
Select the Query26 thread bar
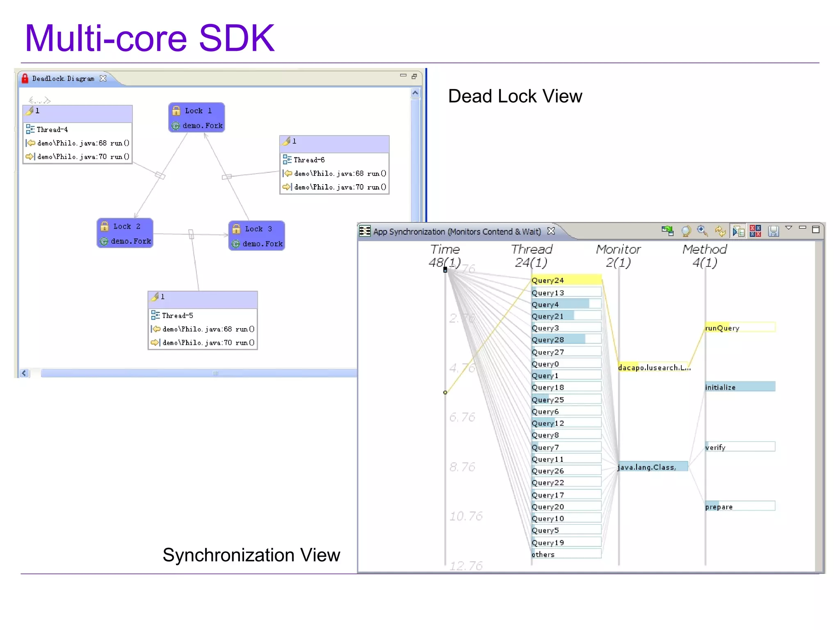[x=566, y=470]
